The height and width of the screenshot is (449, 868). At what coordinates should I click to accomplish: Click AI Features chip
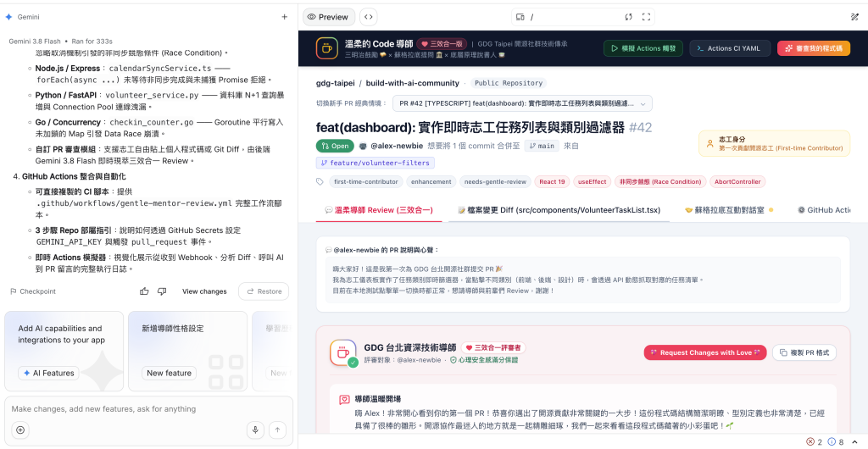(48, 374)
